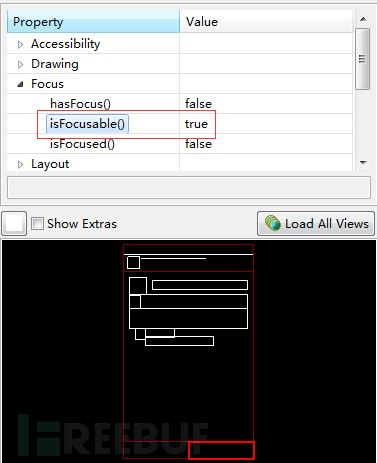
Task: Click the blank square button beside Show Extras
Action: tap(14, 223)
